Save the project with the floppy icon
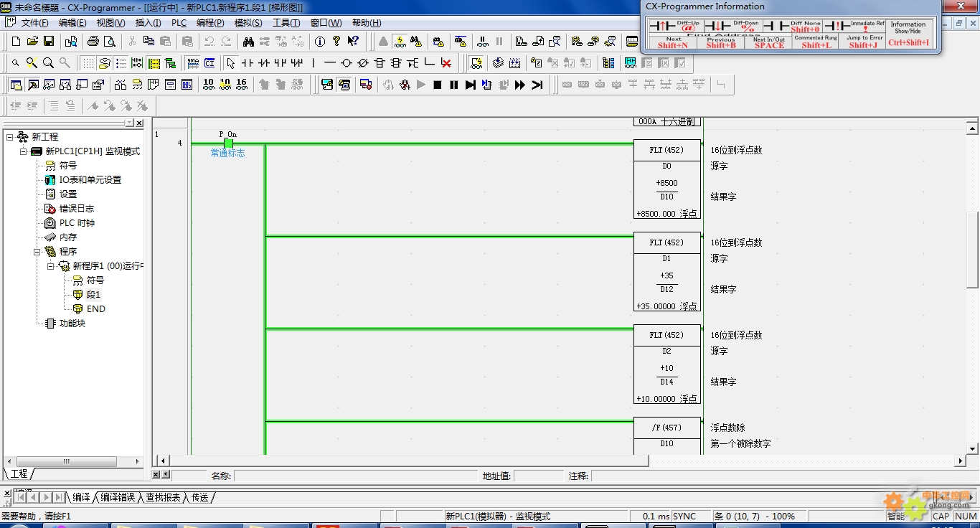 click(x=49, y=42)
